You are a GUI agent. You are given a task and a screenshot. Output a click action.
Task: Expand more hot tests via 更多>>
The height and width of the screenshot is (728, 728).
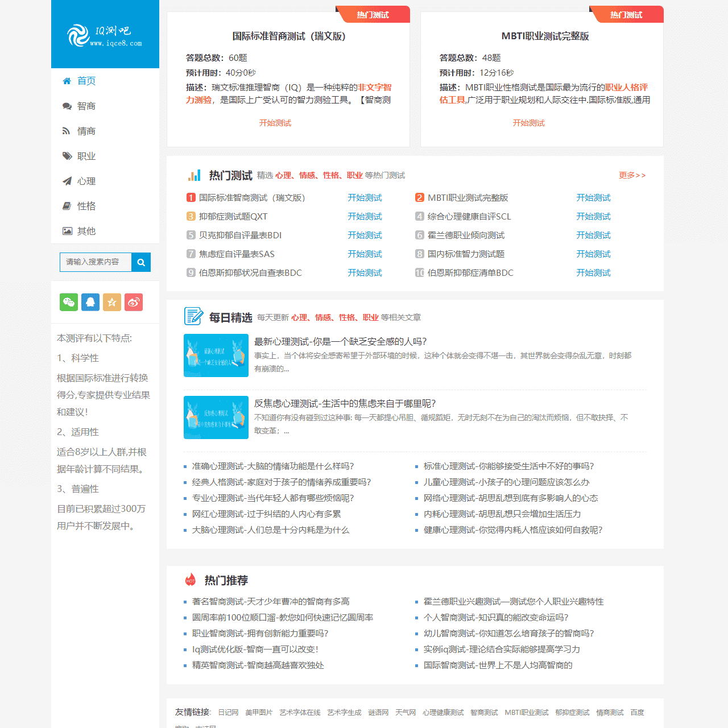tap(632, 175)
